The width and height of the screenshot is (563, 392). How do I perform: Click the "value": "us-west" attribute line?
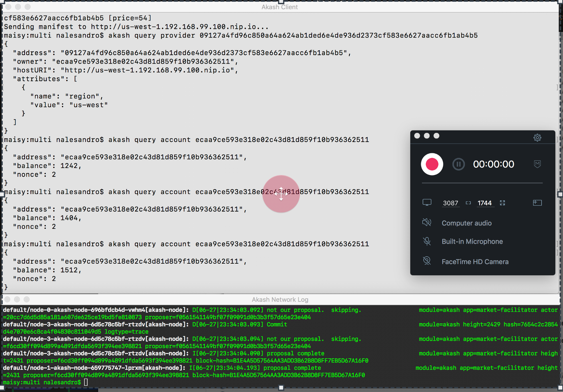coord(69,105)
